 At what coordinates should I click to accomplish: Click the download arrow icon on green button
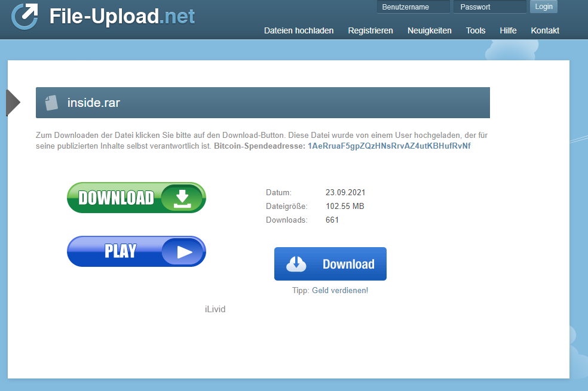tap(182, 198)
